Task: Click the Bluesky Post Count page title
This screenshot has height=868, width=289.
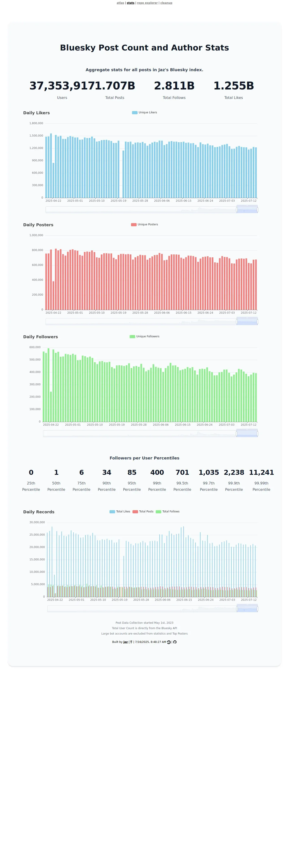Action: pos(144,48)
